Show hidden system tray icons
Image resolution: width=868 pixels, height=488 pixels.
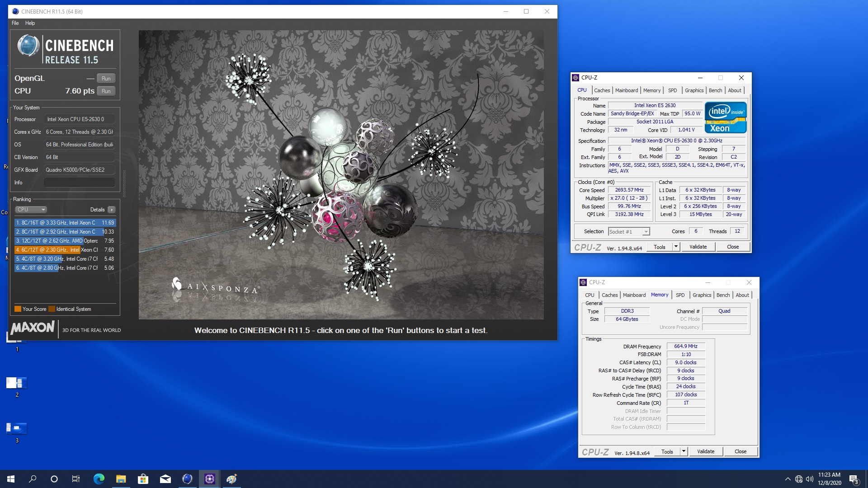(788, 479)
